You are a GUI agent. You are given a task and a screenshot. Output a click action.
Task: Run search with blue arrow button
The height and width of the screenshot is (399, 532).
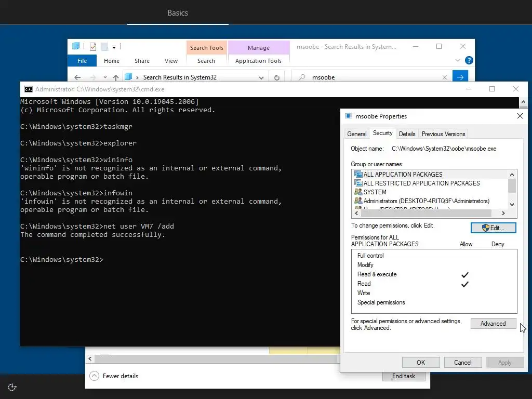460,77
